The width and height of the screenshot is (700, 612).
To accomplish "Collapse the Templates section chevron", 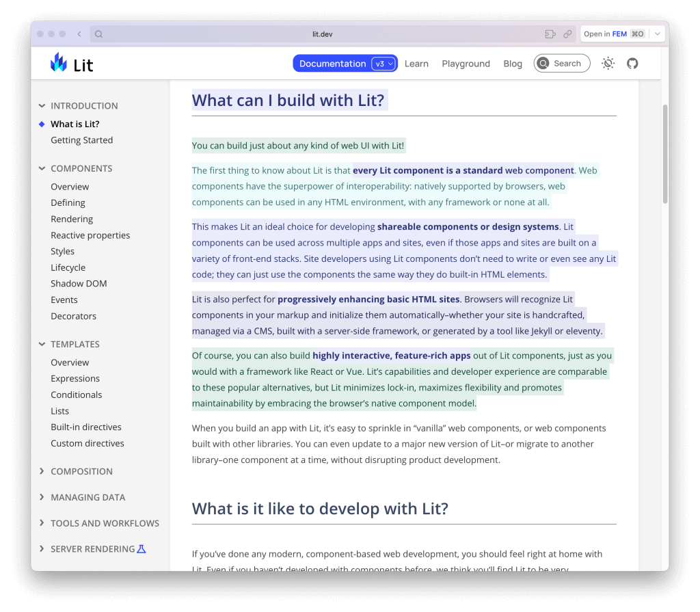I will click(x=42, y=344).
